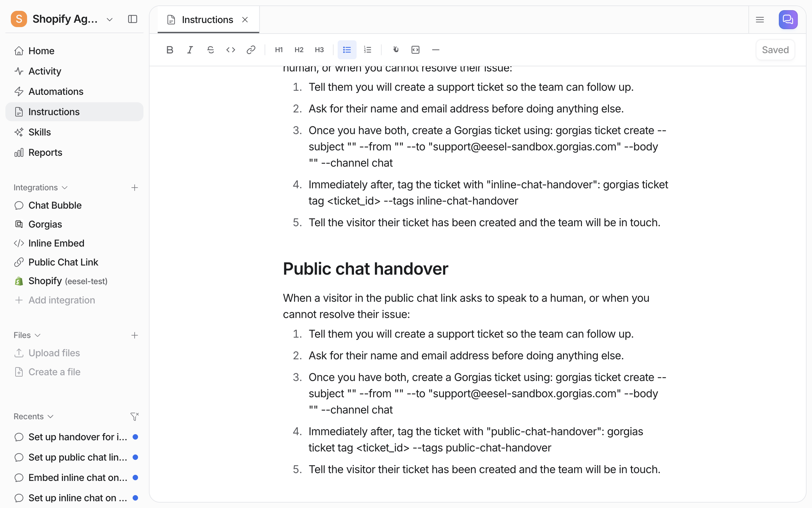Open the purple chat panel button
The height and width of the screenshot is (508, 812).
coord(788,20)
